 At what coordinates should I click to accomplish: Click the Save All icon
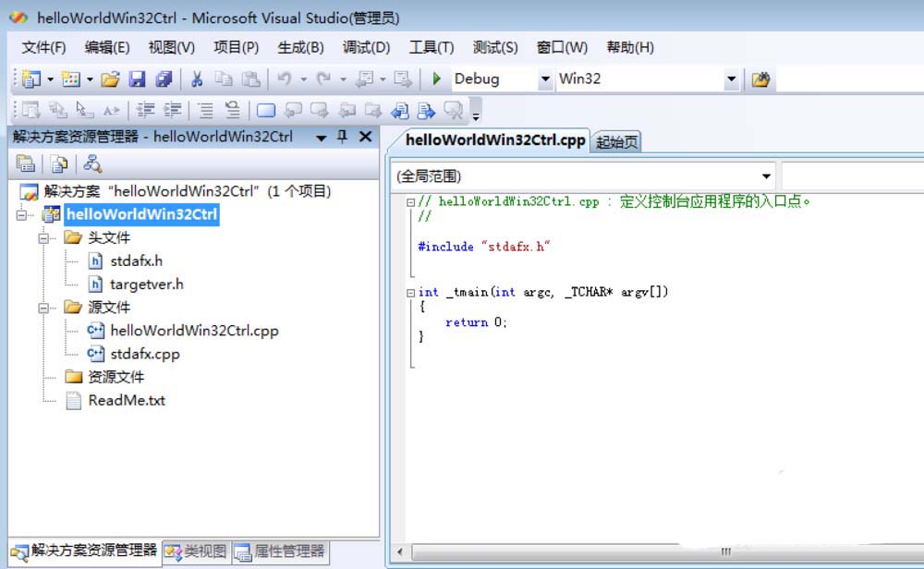pyautogui.click(x=163, y=79)
